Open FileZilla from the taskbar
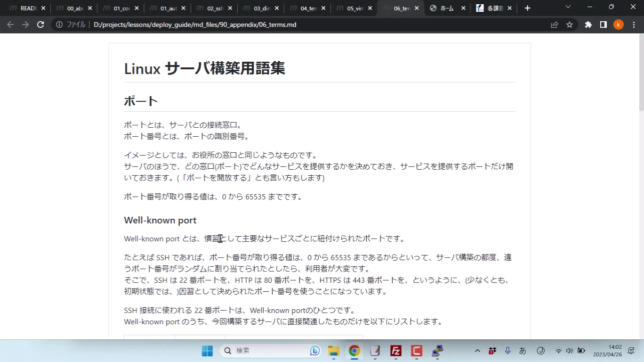 pyautogui.click(x=396, y=351)
